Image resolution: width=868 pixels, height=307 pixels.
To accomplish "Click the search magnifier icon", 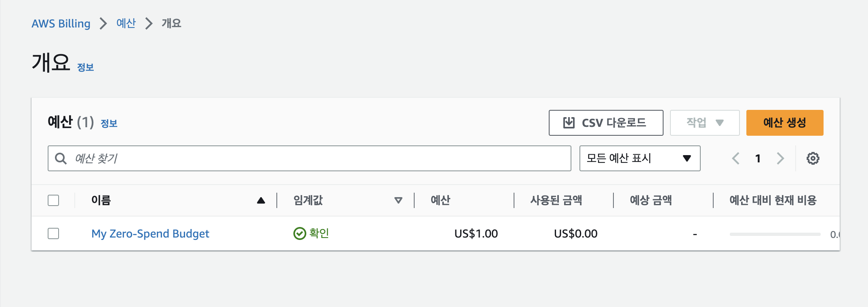I will pos(61,158).
